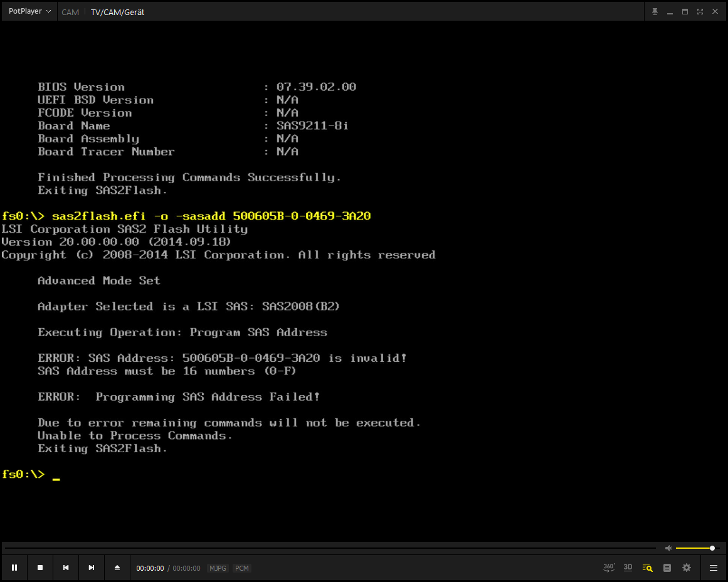
Task: Select the CAM tab in title bar
Action: pos(70,12)
